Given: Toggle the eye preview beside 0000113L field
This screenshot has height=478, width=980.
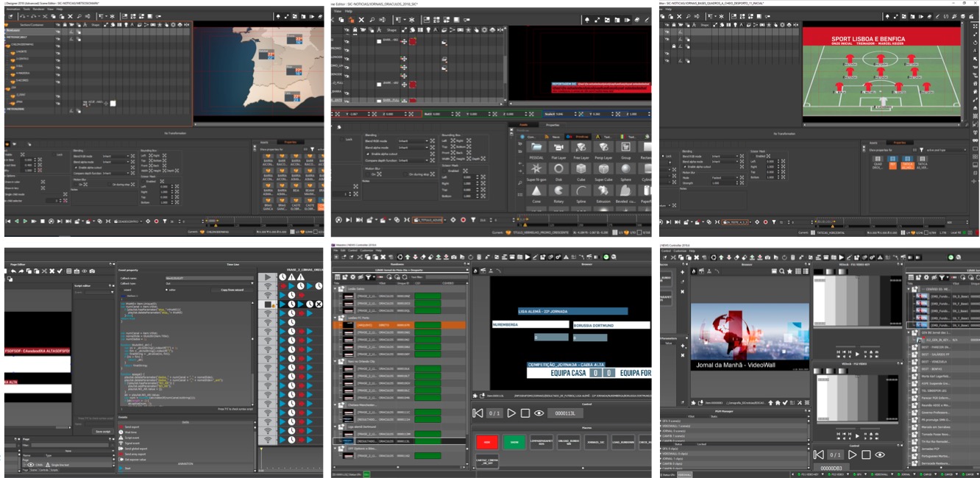Looking at the screenshot, I should [539, 413].
